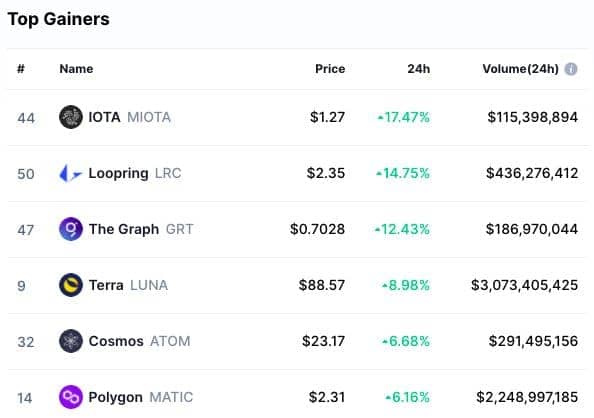Open the Loopring LRC link

coord(135,174)
